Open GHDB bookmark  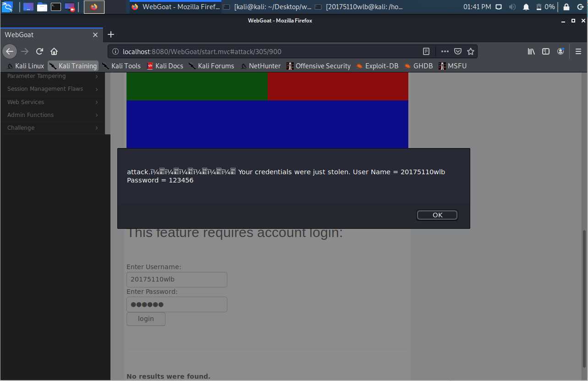pos(418,66)
